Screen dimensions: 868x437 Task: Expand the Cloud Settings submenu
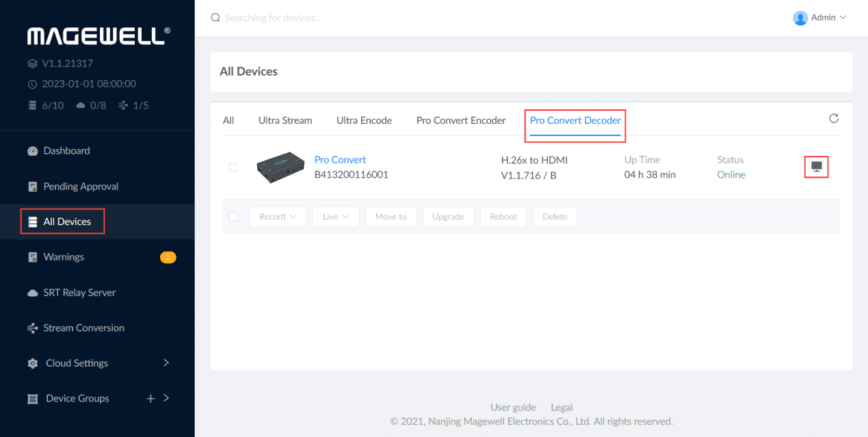coord(166,363)
